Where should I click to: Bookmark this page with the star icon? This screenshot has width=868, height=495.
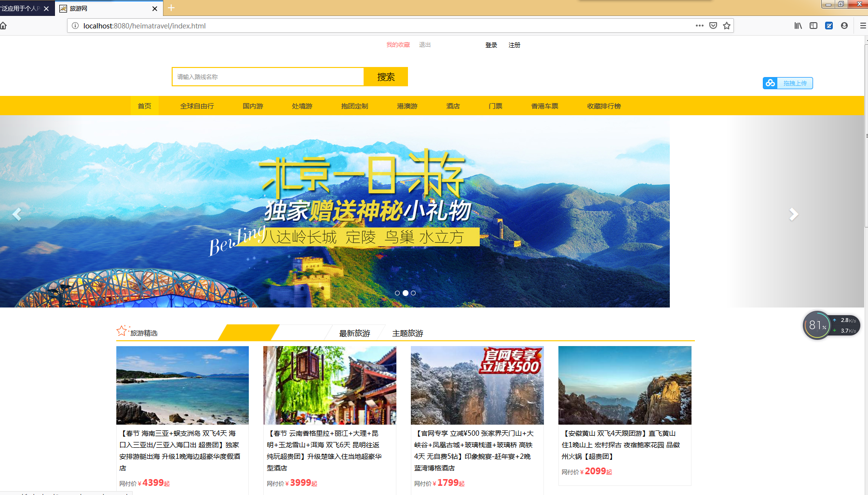[x=727, y=26]
